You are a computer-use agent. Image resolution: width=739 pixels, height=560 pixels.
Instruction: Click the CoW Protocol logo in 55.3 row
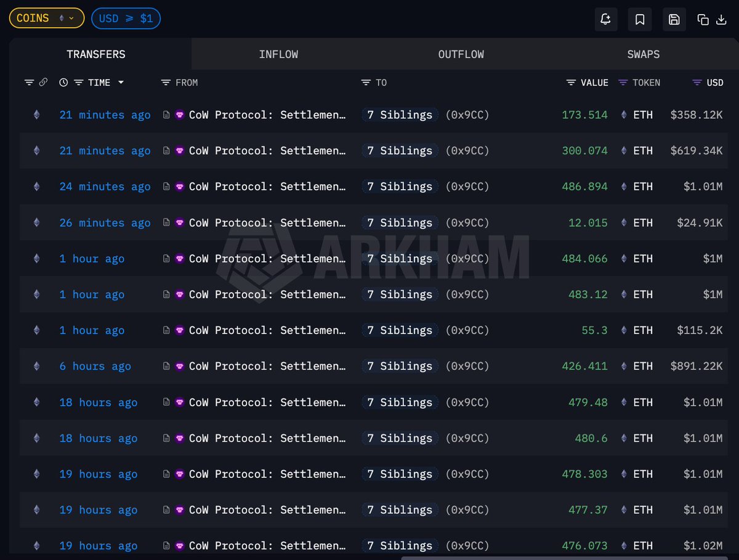180,330
